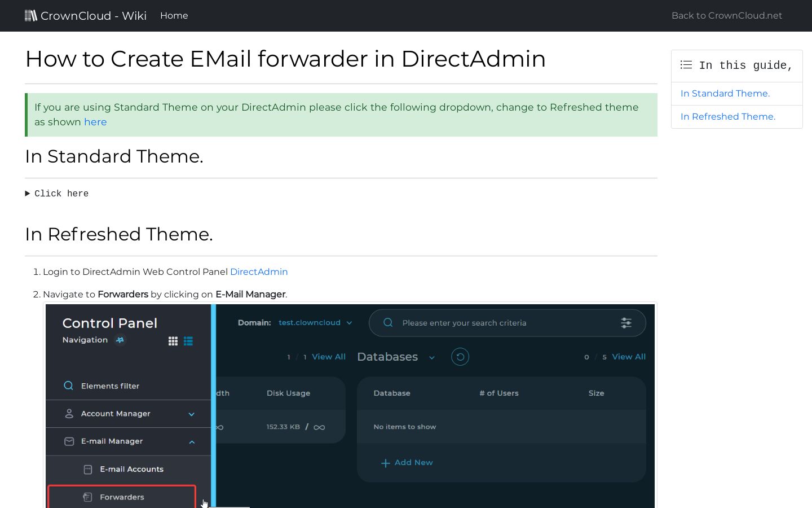812x508 pixels.
Task: Collapse the E-mail Manager section
Action: (x=192, y=441)
